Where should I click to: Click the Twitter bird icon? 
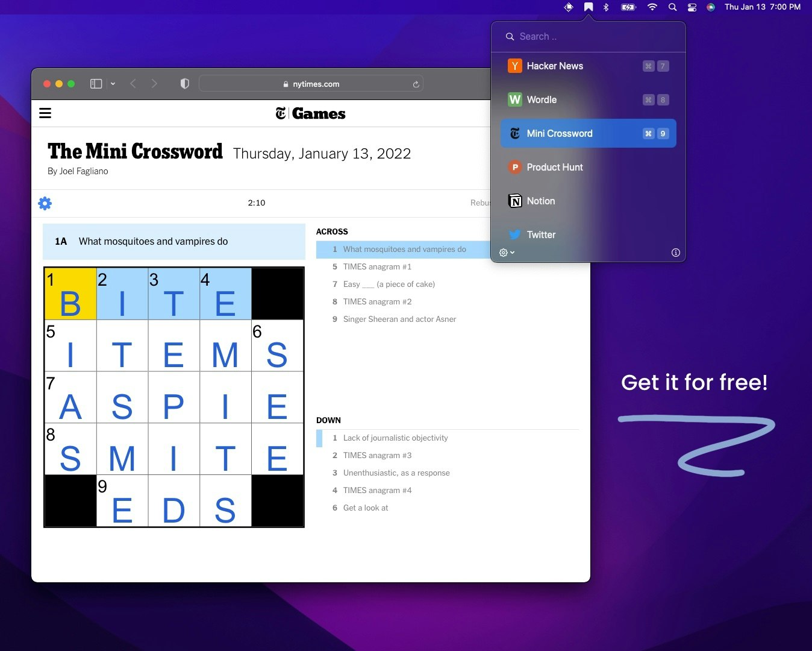(514, 234)
